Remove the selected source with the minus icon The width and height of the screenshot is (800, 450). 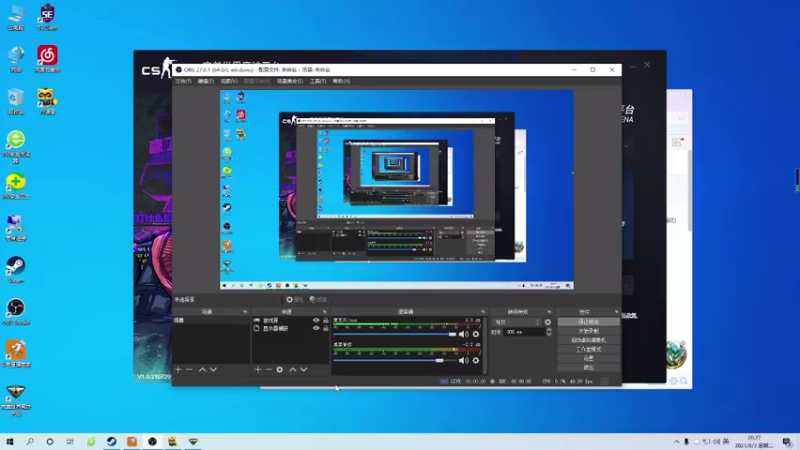268,369
